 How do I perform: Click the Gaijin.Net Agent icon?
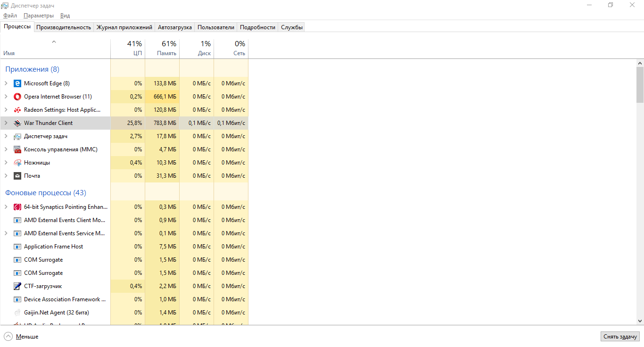point(17,313)
